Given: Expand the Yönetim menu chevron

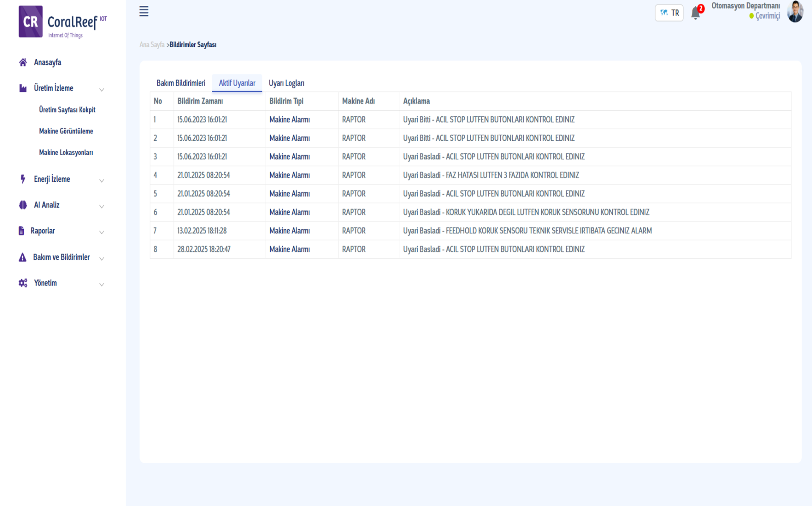Looking at the screenshot, I should click(101, 284).
